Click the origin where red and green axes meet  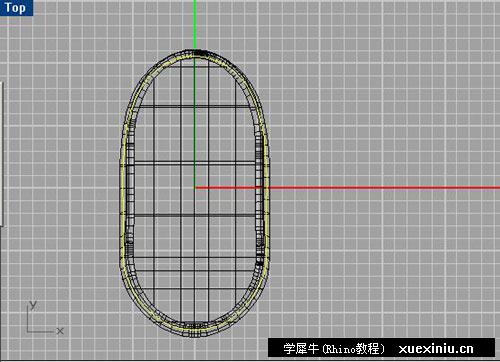tap(195, 188)
